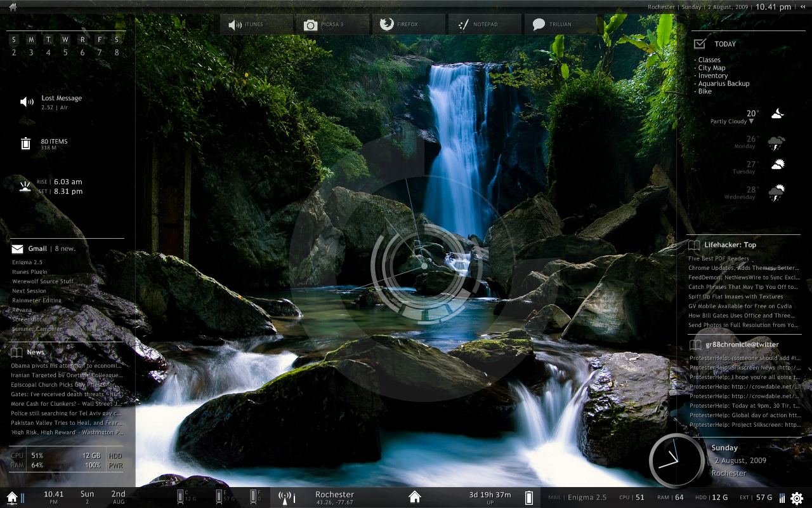Mute the speaker beside Lost Message
The width and height of the screenshot is (812, 508).
click(x=25, y=102)
